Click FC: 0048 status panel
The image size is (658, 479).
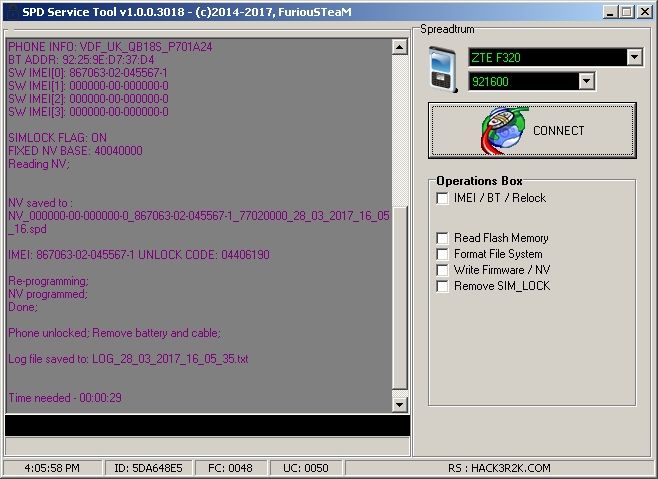coord(230,468)
